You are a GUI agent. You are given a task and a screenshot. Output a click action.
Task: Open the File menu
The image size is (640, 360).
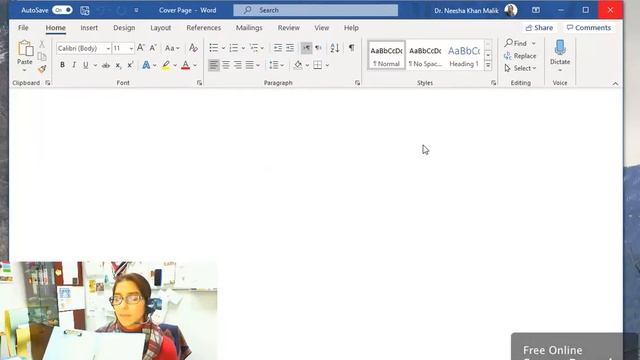tap(23, 28)
